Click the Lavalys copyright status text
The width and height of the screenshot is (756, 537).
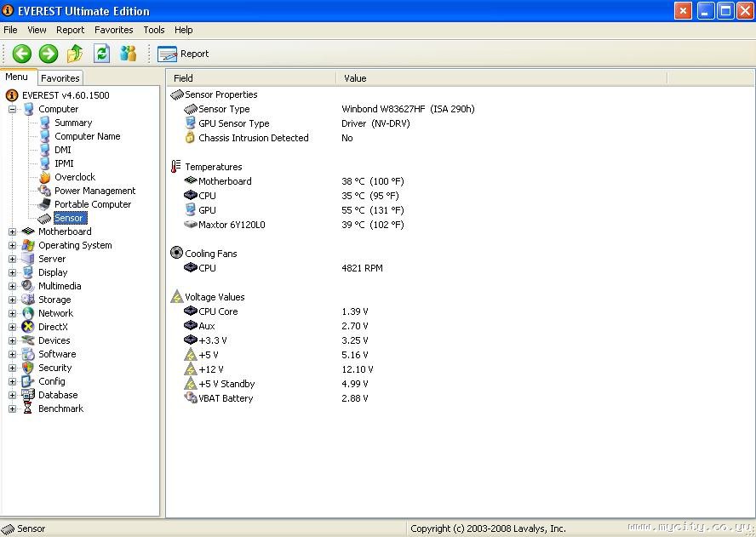[x=488, y=528]
